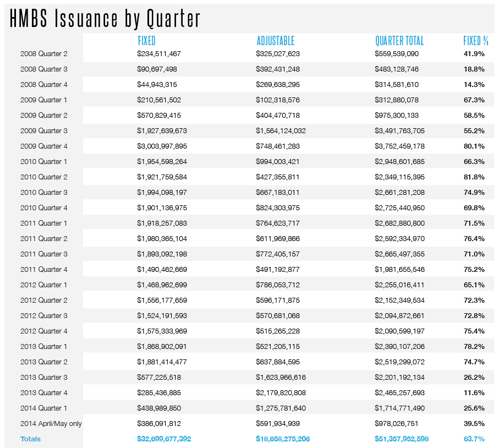Select the 11.6% fixed percentage cell
Viewport: 499px width, 448px height.
[474, 392]
